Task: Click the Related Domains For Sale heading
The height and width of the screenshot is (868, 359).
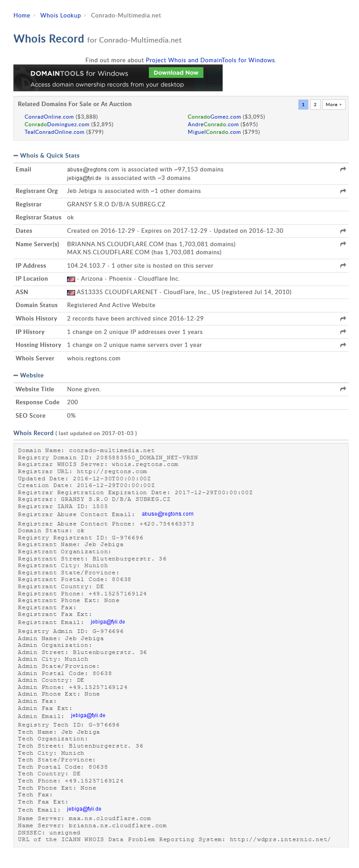Action: [75, 104]
